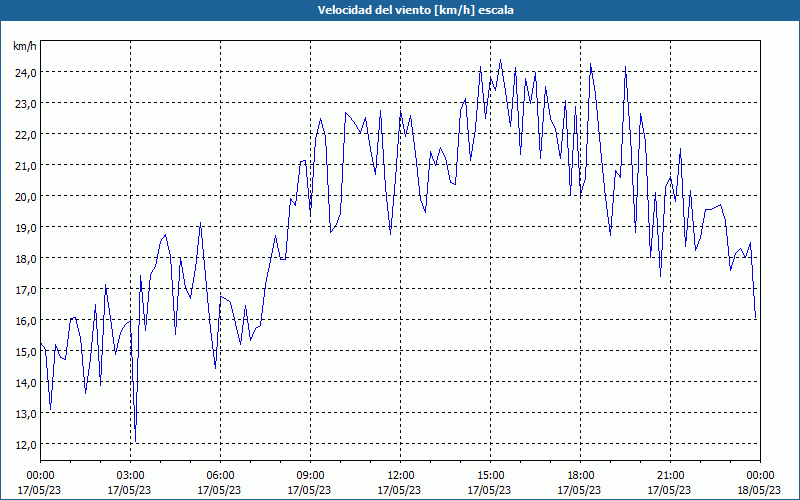Click the 24,0 y-axis value
Screen dimensions: 800x500
26,73
